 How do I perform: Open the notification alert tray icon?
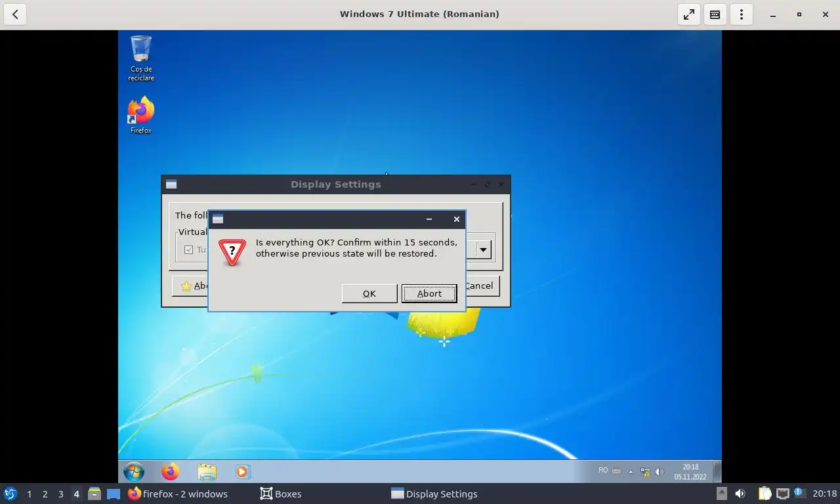pyautogui.click(x=799, y=492)
